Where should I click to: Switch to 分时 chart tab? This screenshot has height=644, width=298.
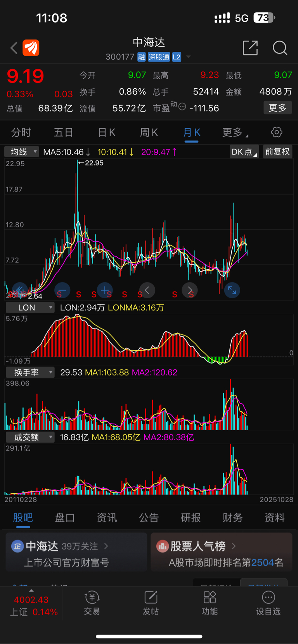pyautogui.click(x=21, y=133)
